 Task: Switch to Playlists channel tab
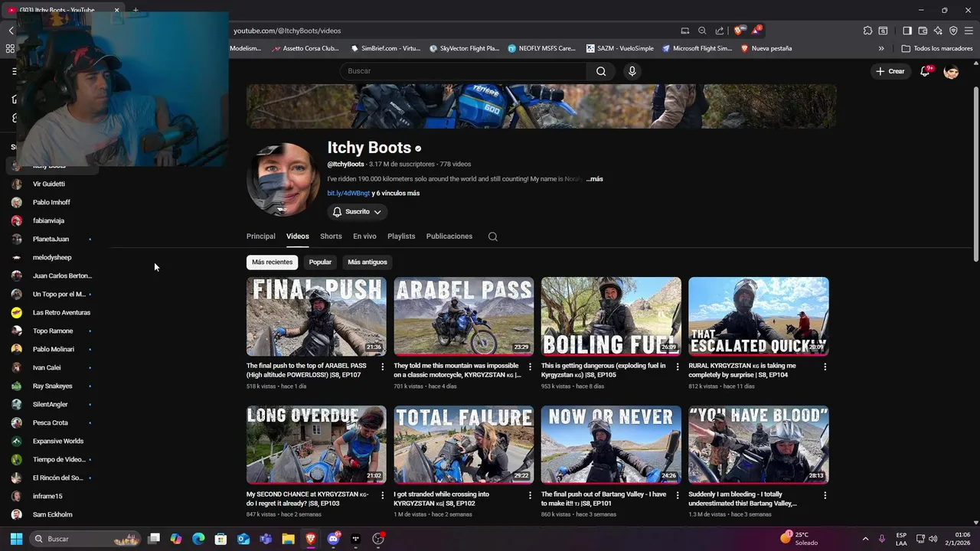click(x=401, y=236)
